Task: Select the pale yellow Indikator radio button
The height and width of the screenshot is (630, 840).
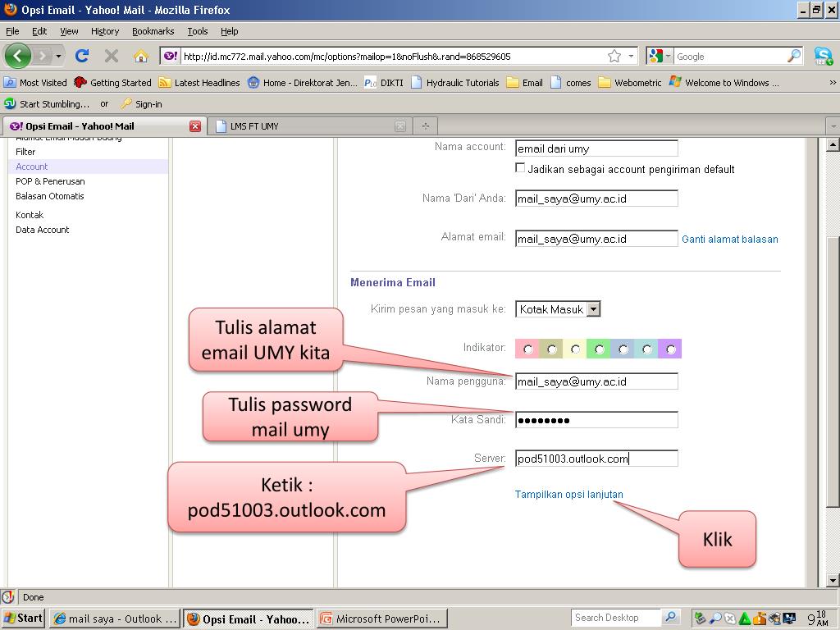Action: [575, 349]
